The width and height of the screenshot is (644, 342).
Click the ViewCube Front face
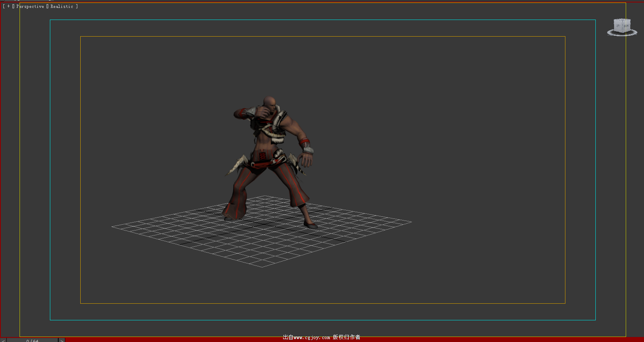(626, 26)
